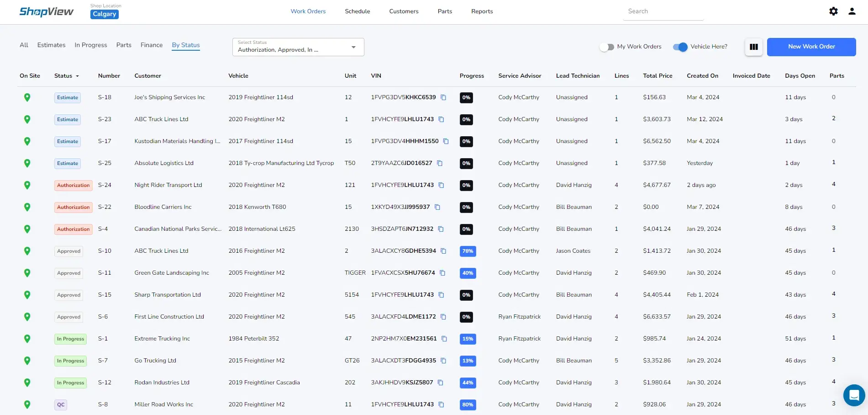Switch to the Schedule menu
Image resolution: width=868 pixels, height=415 pixels.
pyautogui.click(x=357, y=11)
